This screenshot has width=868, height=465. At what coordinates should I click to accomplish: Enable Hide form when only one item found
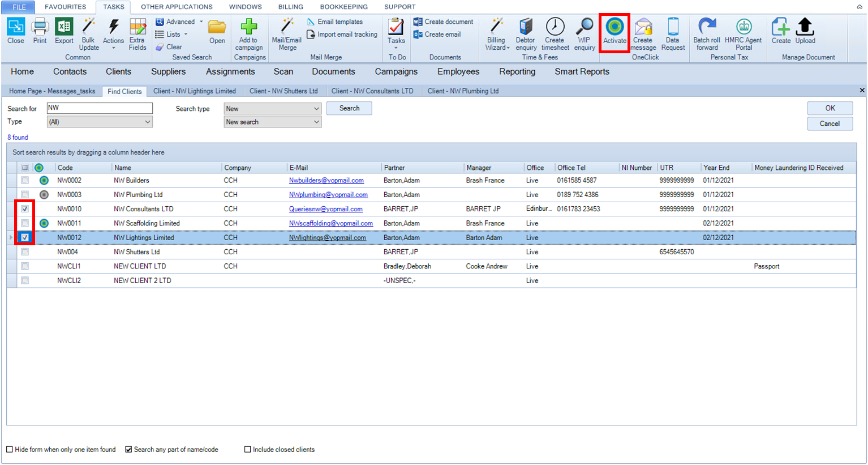[10, 449]
